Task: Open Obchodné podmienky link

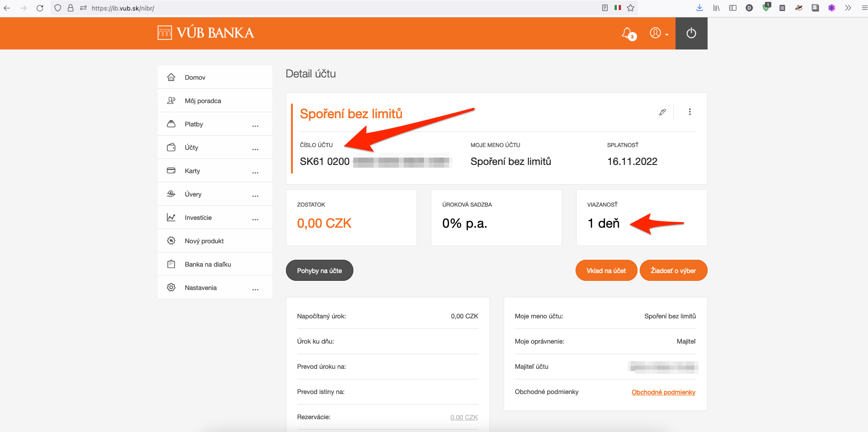Action: (663, 392)
